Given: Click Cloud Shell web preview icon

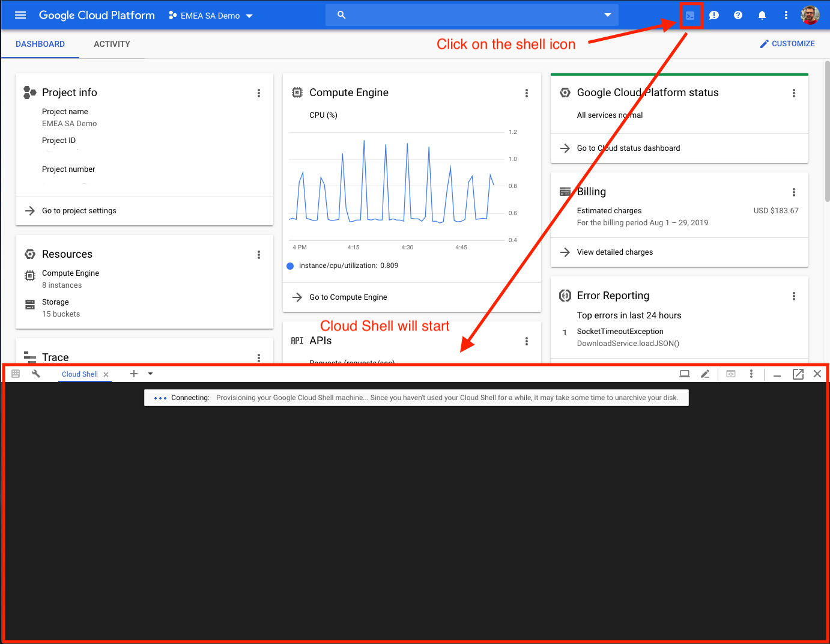Looking at the screenshot, I should tap(731, 374).
